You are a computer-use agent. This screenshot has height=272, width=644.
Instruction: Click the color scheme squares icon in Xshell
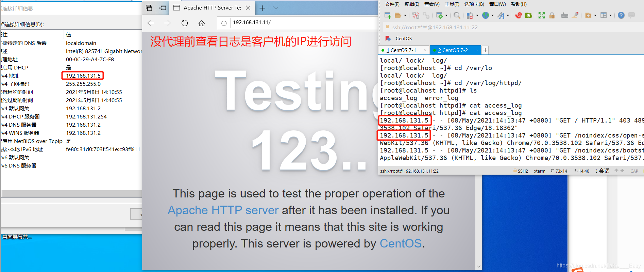(x=470, y=15)
